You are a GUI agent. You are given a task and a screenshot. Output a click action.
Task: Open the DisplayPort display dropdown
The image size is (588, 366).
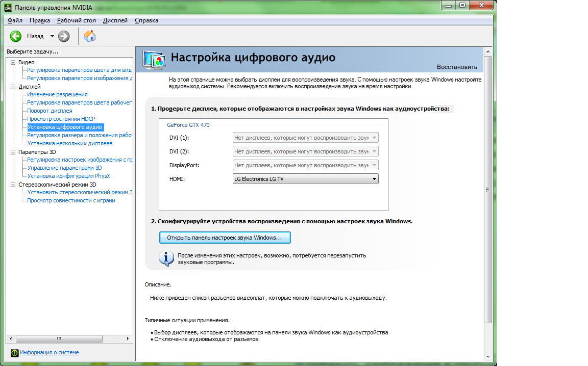[305, 165]
